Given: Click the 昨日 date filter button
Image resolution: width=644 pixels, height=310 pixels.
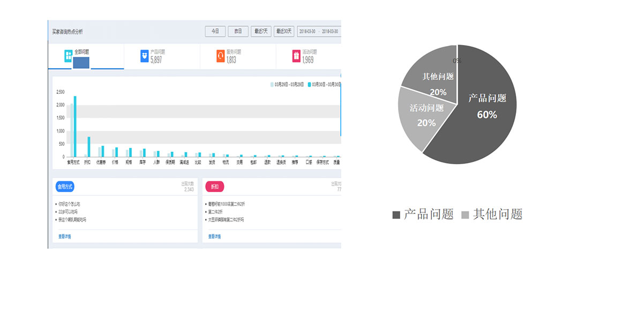Looking at the screenshot, I should 238,31.
